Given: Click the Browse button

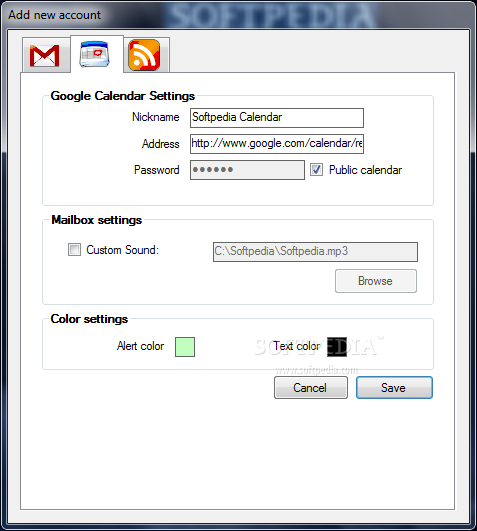Looking at the screenshot, I should pyautogui.click(x=376, y=281).
